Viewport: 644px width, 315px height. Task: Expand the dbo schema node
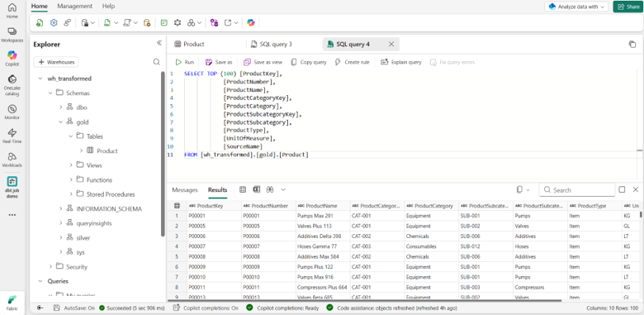tap(60, 107)
